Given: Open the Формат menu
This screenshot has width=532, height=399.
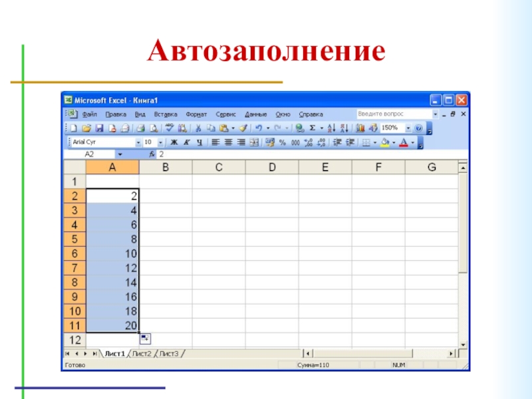Looking at the screenshot, I should (x=196, y=114).
